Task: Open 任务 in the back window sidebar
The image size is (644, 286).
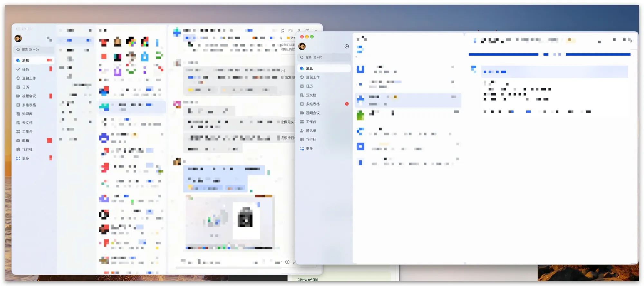Action: click(x=34, y=69)
